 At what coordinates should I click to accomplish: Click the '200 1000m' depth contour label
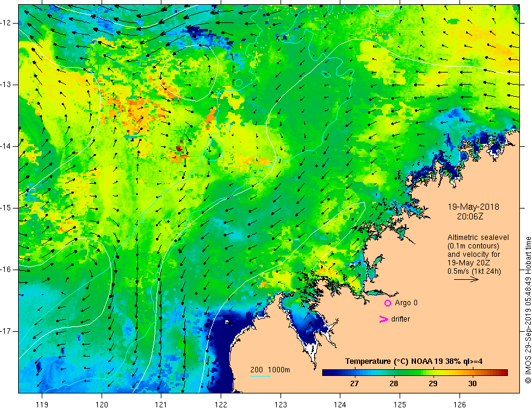pos(270,370)
